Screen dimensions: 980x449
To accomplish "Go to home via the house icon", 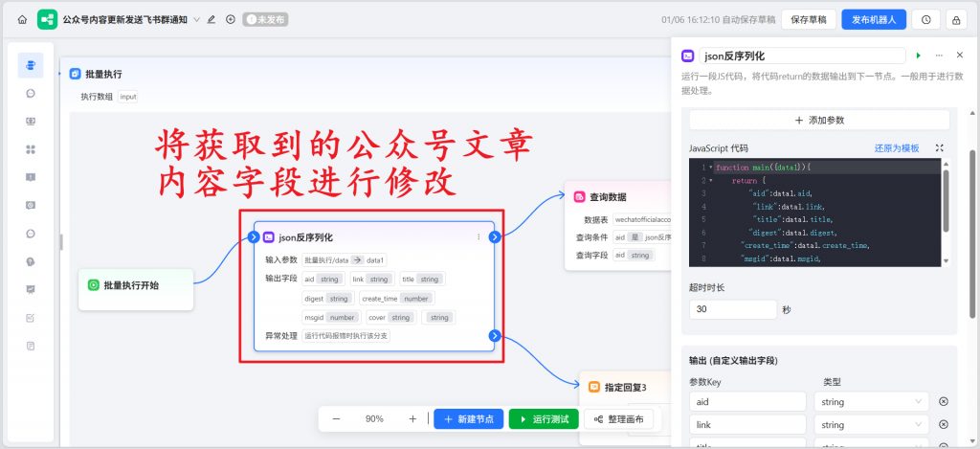I will [x=22, y=19].
